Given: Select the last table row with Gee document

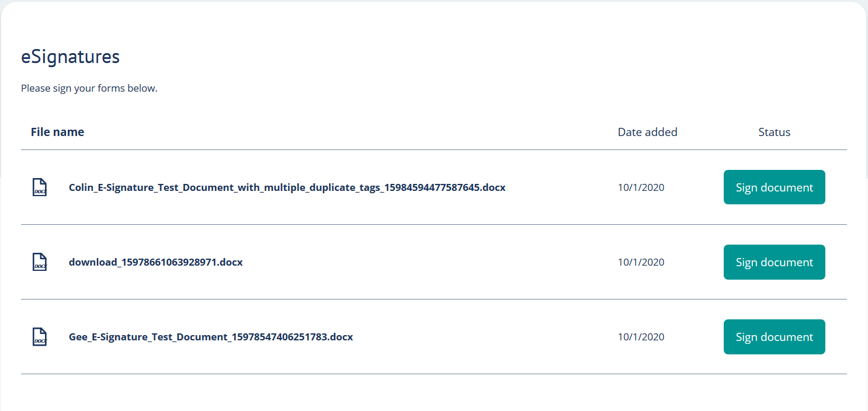Looking at the screenshot, I should pos(433,337).
